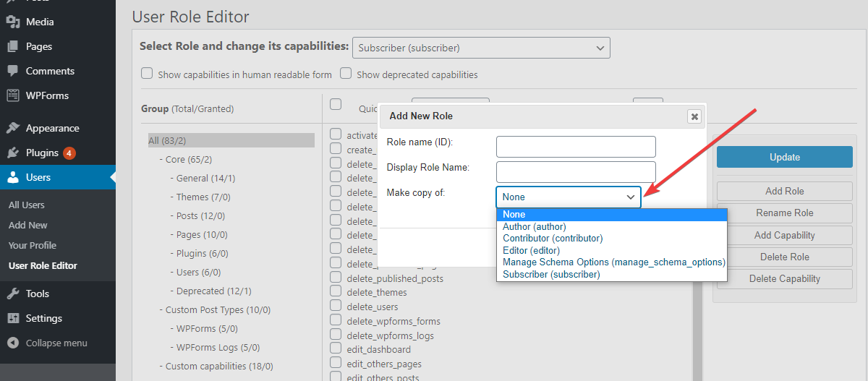Check the delete_themes capability checkbox
The width and height of the screenshot is (868, 381).
pyautogui.click(x=336, y=292)
